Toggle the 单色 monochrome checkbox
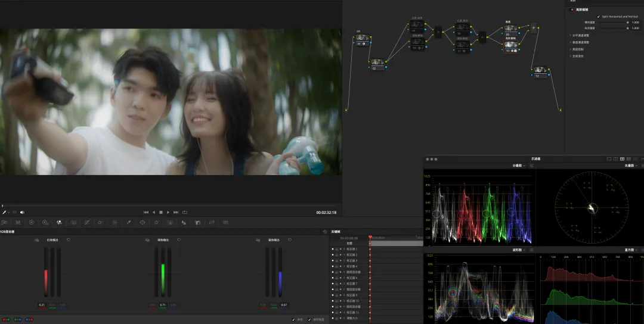 pyautogui.click(x=293, y=319)
